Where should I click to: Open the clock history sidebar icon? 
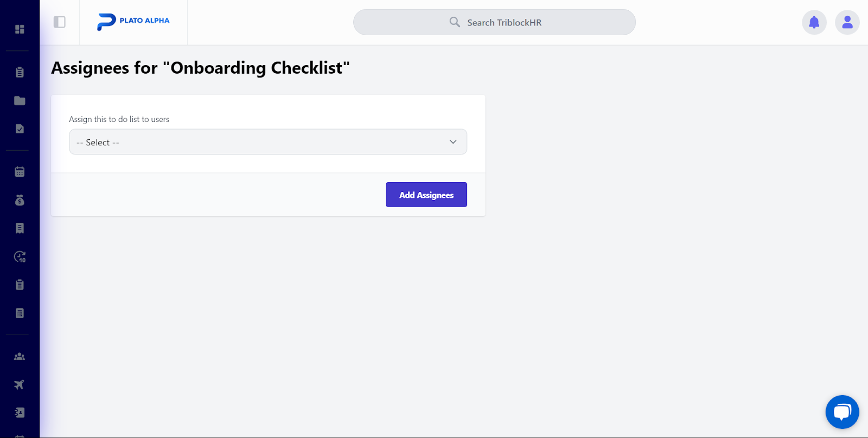20,256
